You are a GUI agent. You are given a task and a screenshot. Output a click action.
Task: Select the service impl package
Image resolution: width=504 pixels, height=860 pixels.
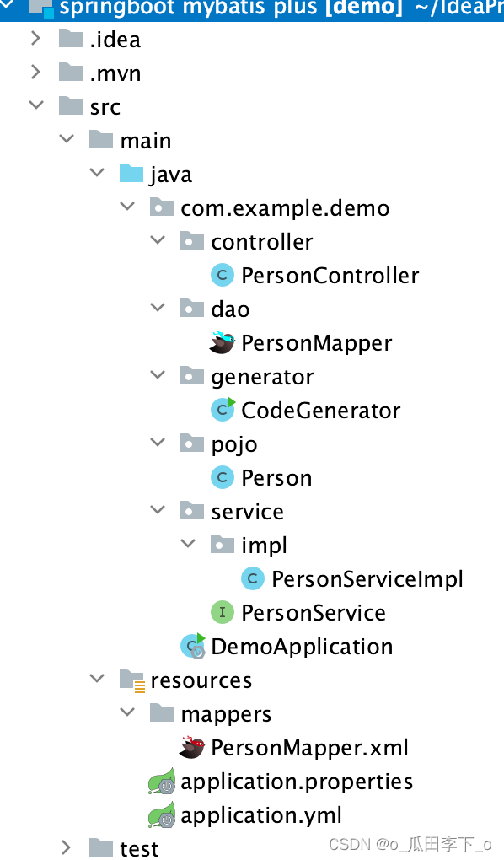[x=264, y=545]
